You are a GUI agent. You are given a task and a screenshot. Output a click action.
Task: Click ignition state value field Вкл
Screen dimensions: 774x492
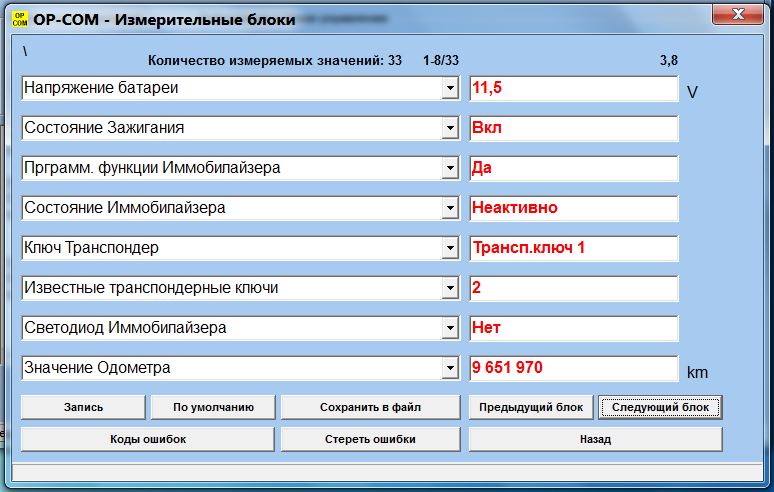coord(574,128)
